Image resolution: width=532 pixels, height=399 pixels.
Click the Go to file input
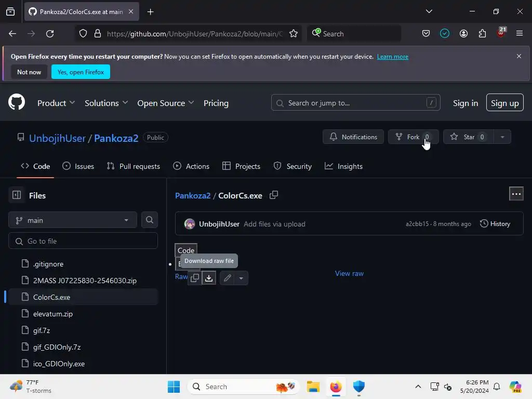(83, 241)
